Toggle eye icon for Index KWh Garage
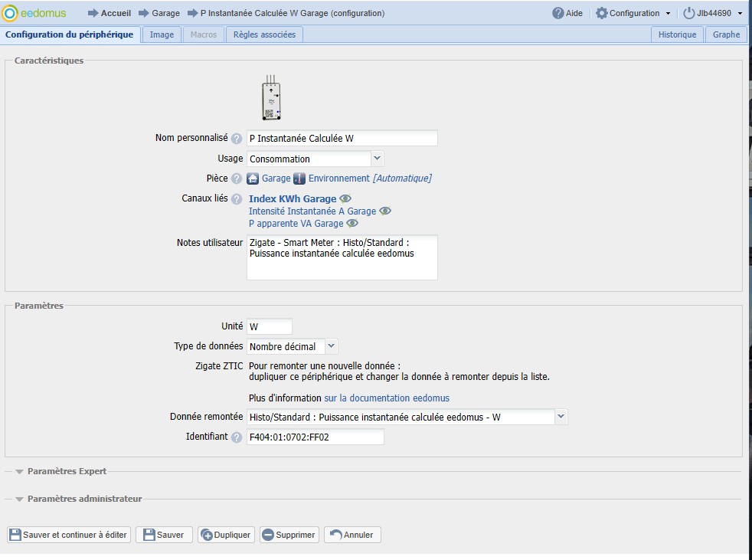The width and height of the screenshot is (752, 560). [x=345, y=199]
